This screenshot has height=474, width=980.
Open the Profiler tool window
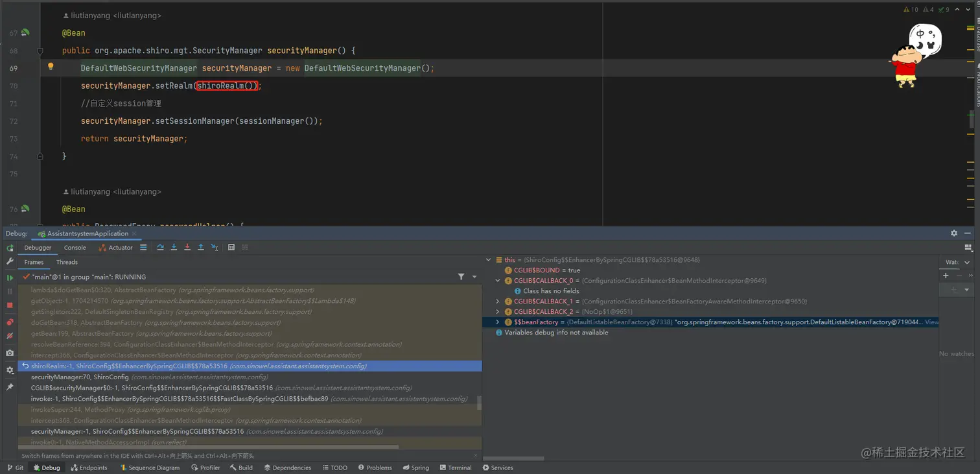coord(205,468)
